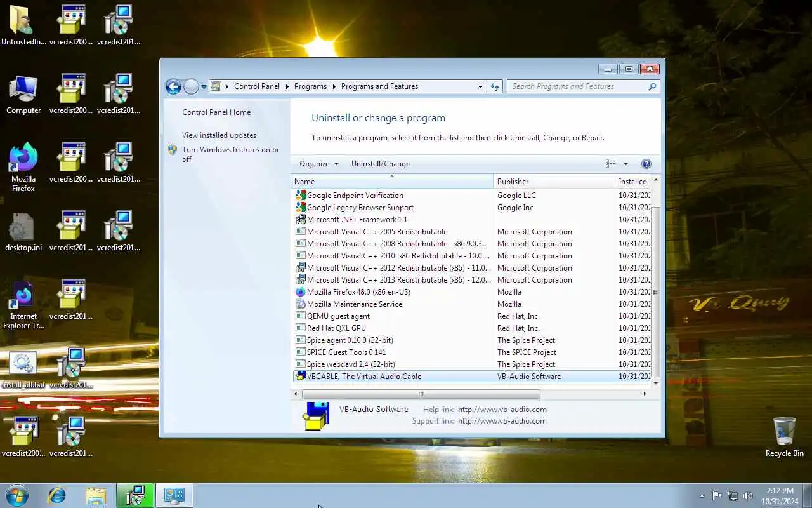Viewport: 812px width, 508px height.
Task: Select Spice webdavd 2.4 (32-bit) entry
Action: [x=471, y=364]
